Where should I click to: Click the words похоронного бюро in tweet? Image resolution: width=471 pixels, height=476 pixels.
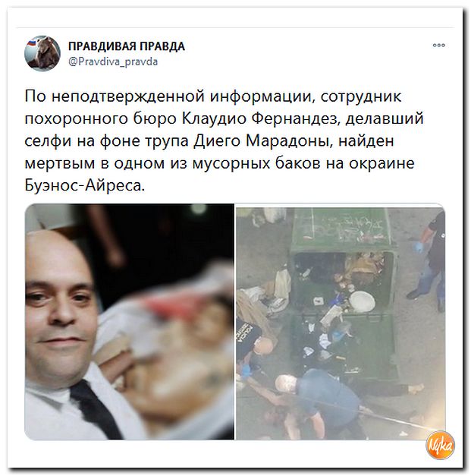coord(100,118)
